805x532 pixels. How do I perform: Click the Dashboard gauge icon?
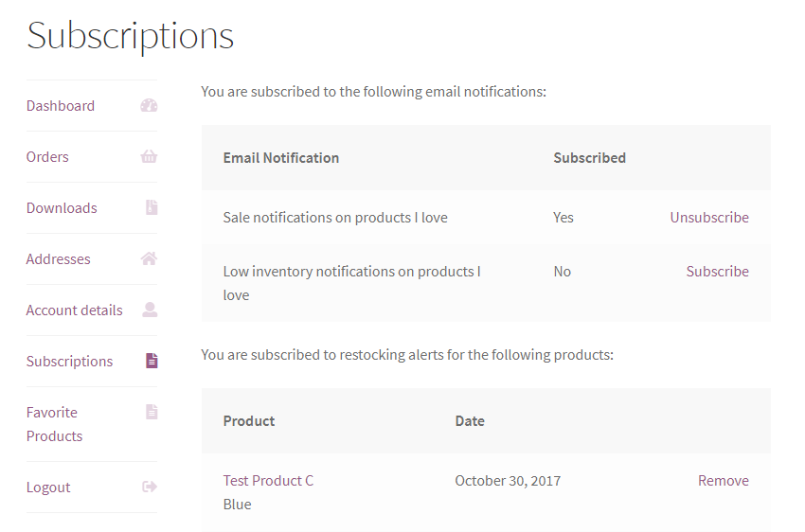(x=149, y=106)
